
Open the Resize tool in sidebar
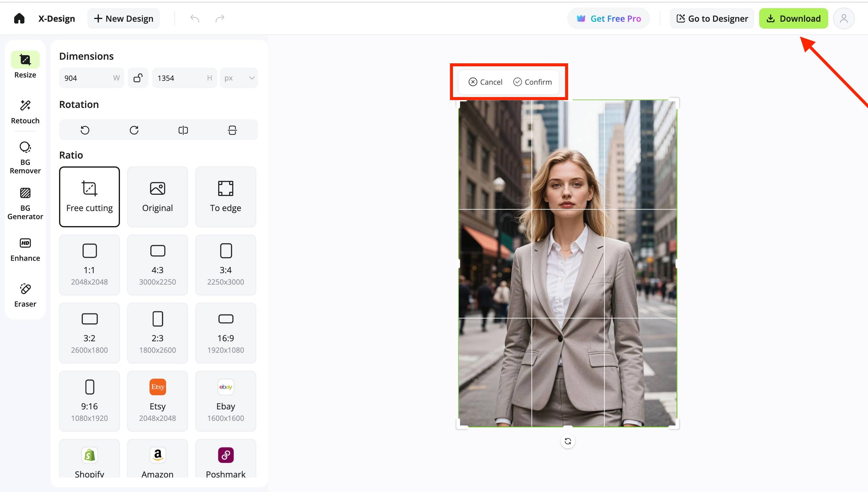pyautogui.click(x=25, y=65)
